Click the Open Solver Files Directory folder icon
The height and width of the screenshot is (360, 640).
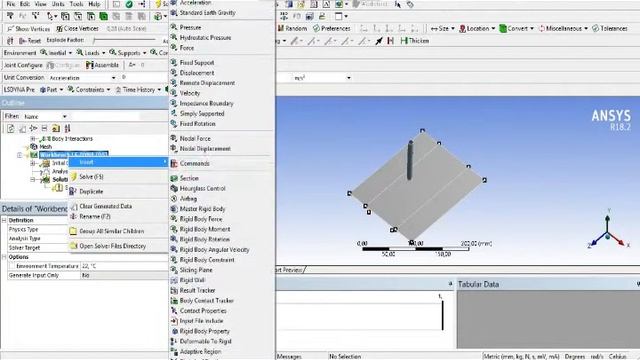(x=73, y=246)
